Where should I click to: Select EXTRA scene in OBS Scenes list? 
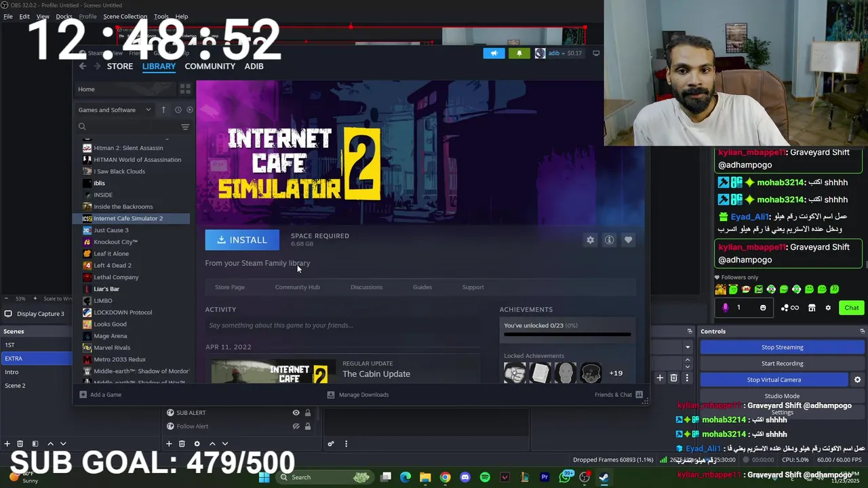pyautogui.click(x=36, y=359)
